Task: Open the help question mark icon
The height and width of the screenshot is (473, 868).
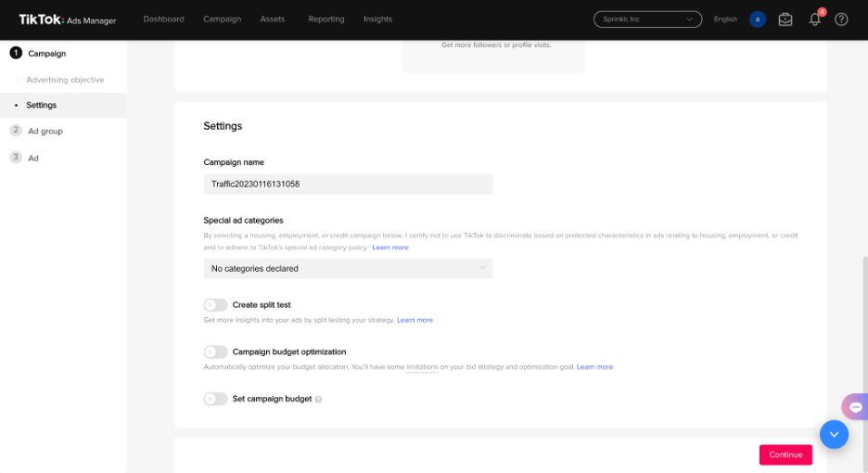Action: (841, 19)
